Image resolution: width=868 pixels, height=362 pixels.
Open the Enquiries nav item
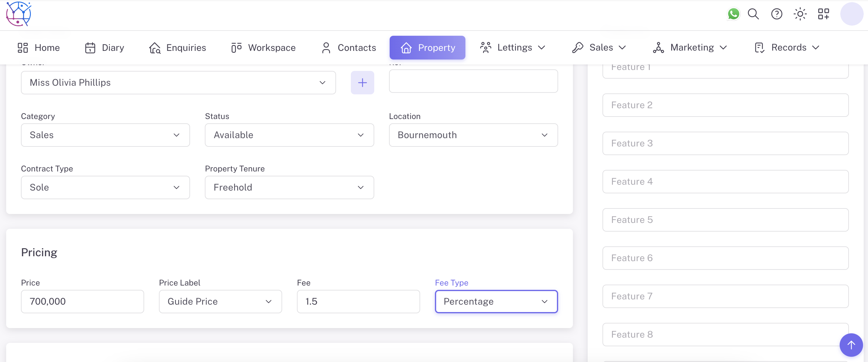pyautogui.click(x=178, y=47)
